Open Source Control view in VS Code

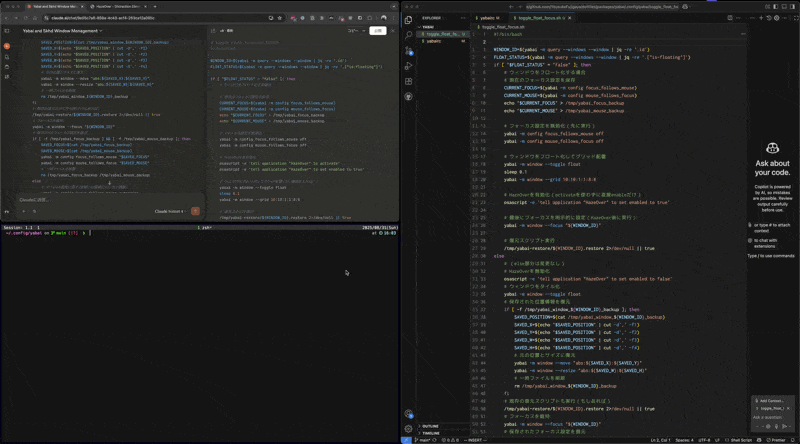click(x=409, y=51)
